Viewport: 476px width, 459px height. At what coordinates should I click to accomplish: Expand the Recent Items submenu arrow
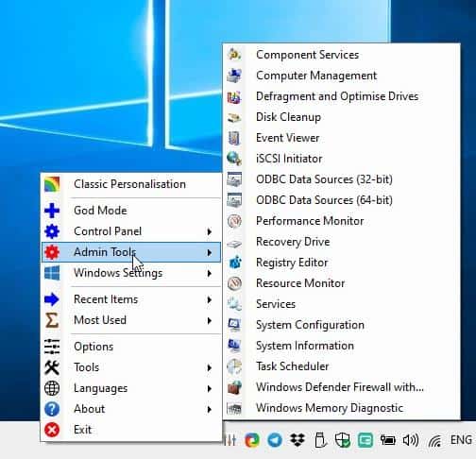tap(209, 299)
